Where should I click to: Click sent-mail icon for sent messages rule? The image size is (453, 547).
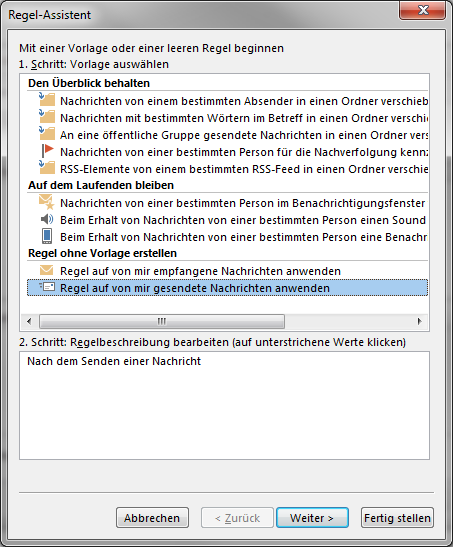coord(47,287)
